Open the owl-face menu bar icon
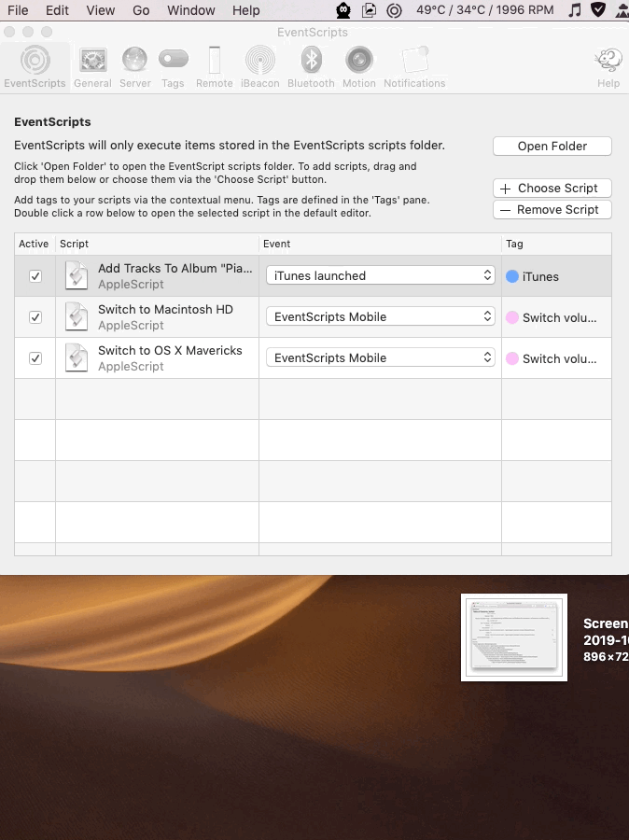 click(342, 10)
